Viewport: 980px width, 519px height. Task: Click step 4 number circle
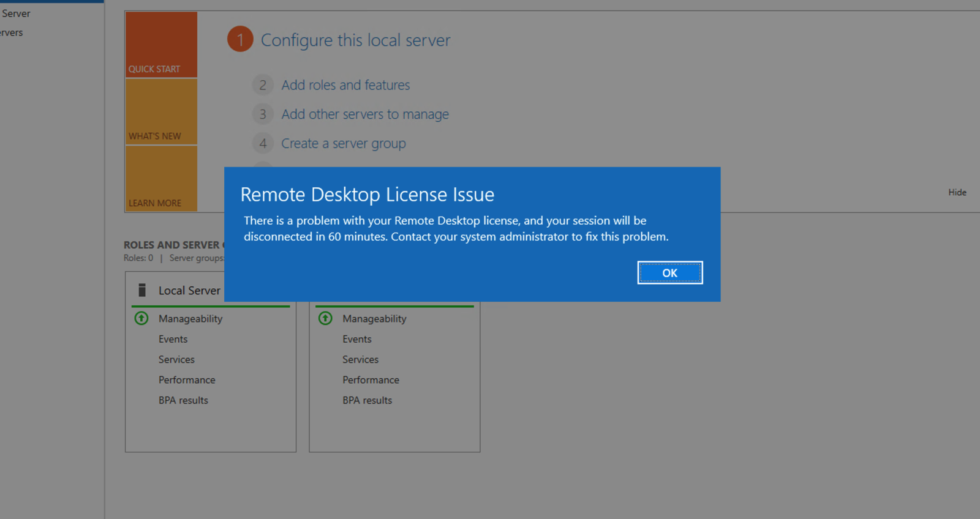tap(263, 144)
